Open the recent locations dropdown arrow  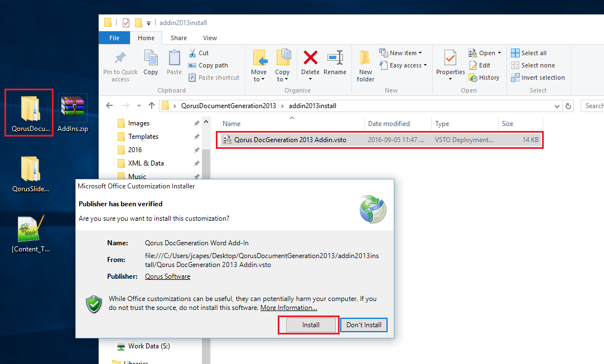[139, 105]
